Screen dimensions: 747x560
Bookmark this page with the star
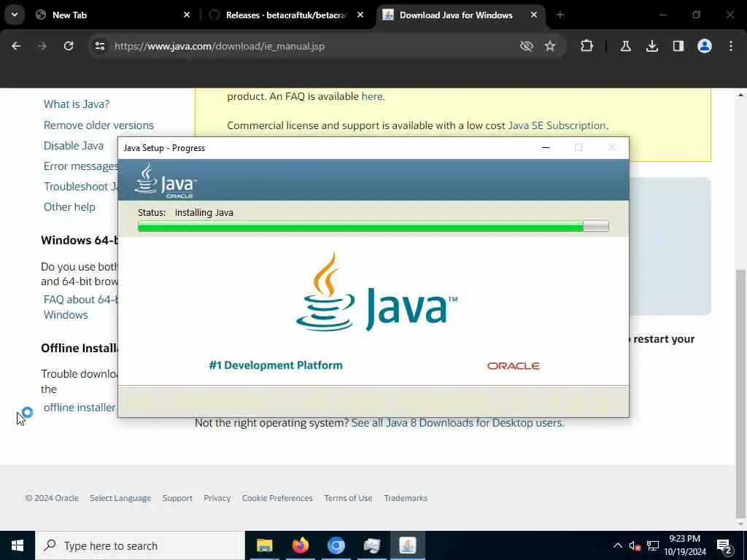pos(550,46)
